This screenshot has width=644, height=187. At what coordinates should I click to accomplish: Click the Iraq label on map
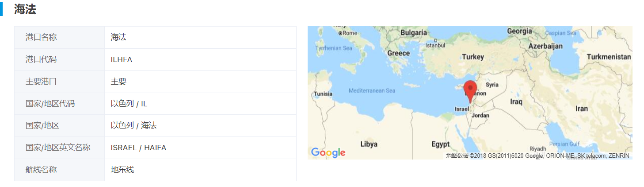(516, 101)
